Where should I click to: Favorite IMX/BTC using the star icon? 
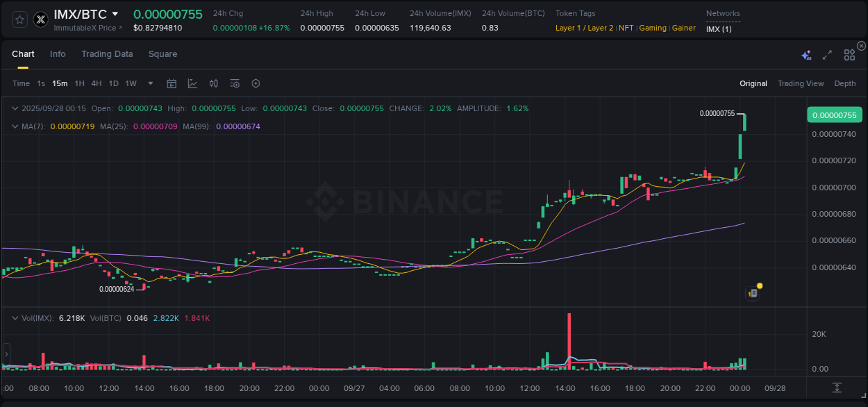19,19
